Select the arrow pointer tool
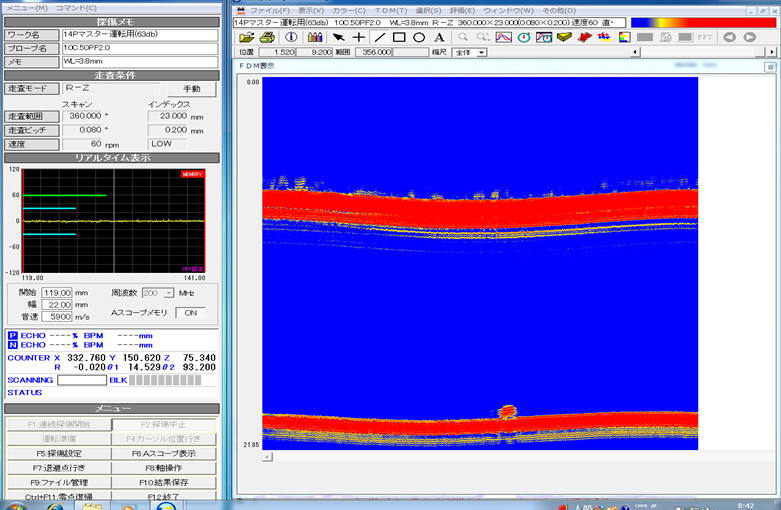The width and height of the screenshot is (781, 510). 338,37
